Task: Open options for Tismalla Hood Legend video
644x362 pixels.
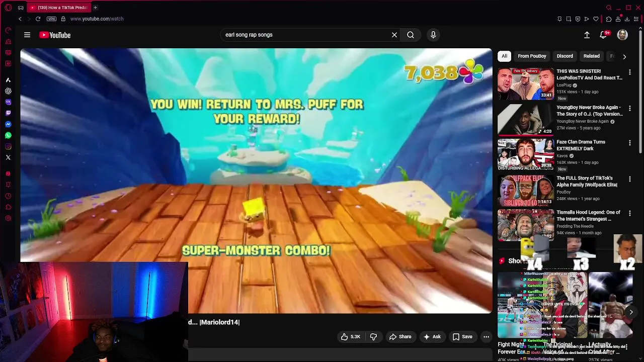Action: point(629,214)
